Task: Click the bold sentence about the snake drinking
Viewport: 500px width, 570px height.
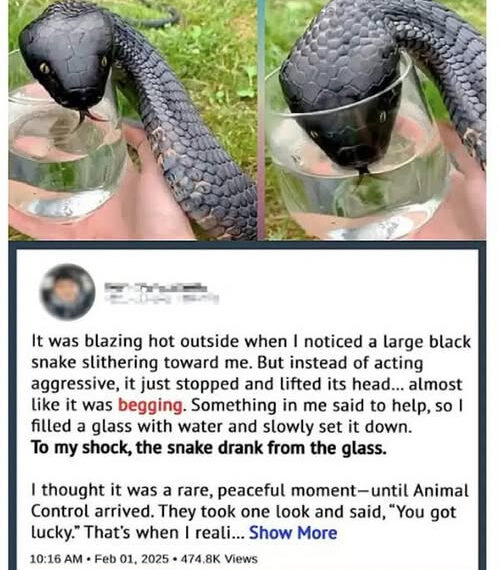Action: click(x=209, y=447)
